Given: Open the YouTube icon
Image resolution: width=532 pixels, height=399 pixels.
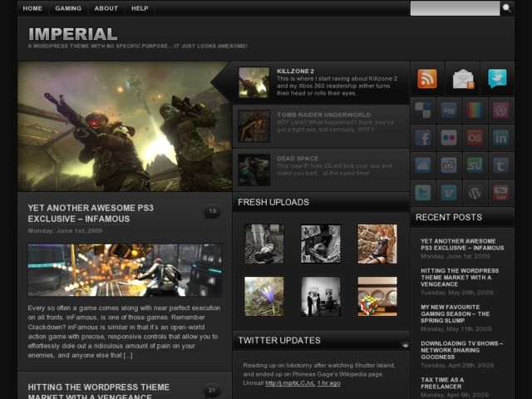Looking at the screenshot, I should tap(500, 193).
